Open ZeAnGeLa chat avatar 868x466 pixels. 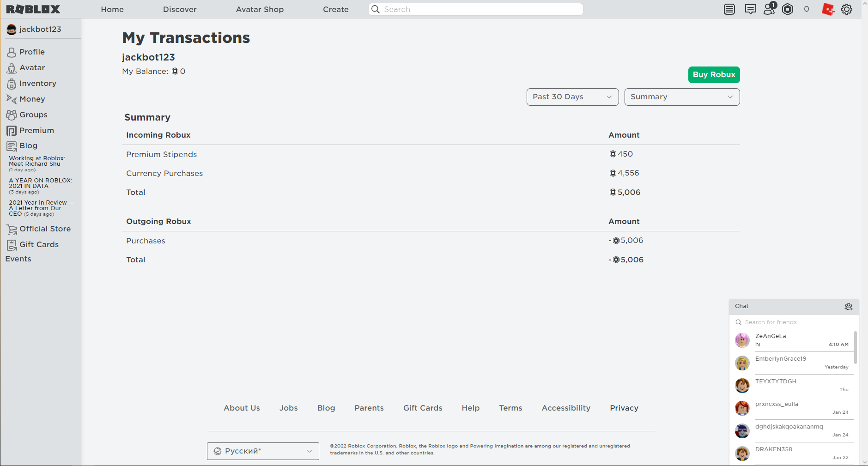coord(742,340)
